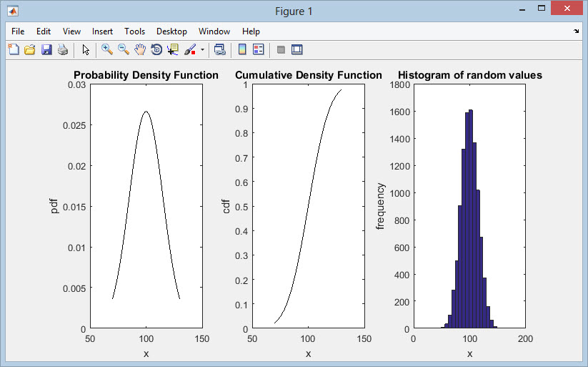The image size is (588, 367).
Task: Click the x label under the cdf plot
Action: [x=308, y=353]
